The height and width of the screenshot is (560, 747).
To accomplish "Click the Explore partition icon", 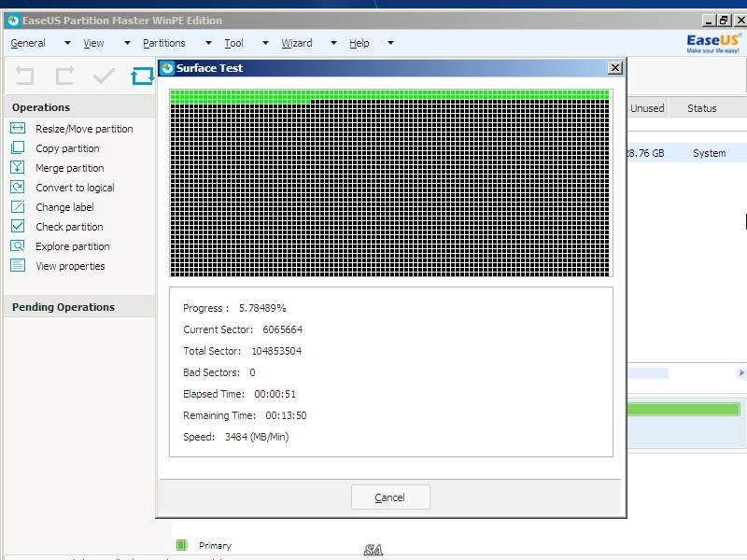I will 18,245.
